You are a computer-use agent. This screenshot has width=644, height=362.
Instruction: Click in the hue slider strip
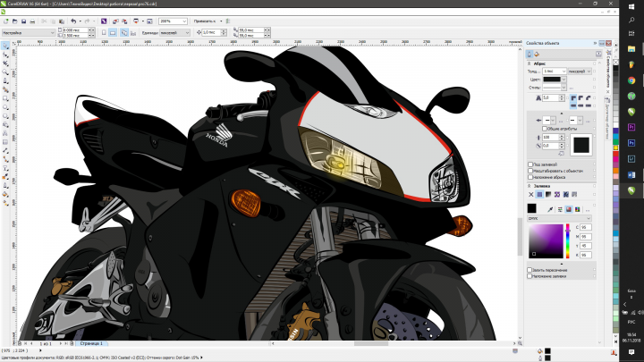tap(568, 241)
